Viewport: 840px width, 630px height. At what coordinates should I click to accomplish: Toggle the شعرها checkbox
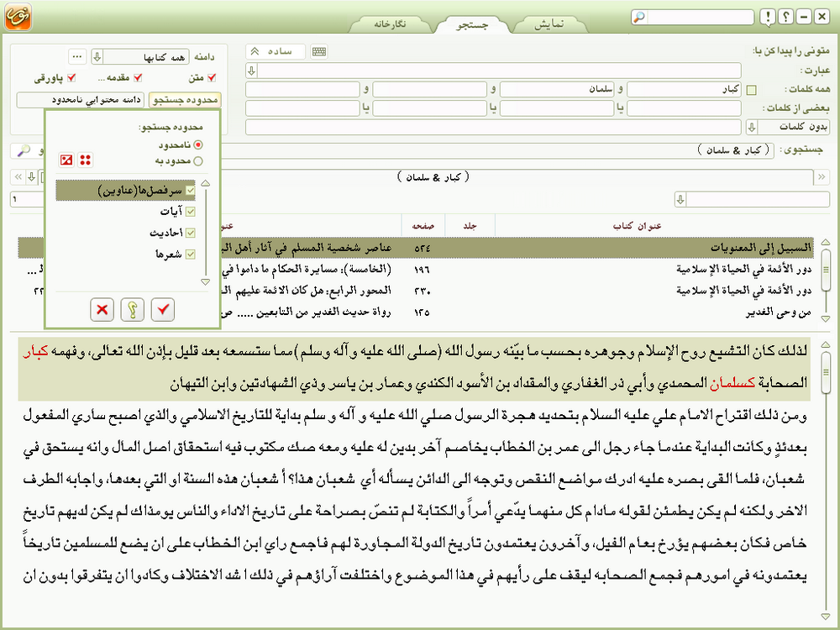pyautogui.click(x=190, y=255)
